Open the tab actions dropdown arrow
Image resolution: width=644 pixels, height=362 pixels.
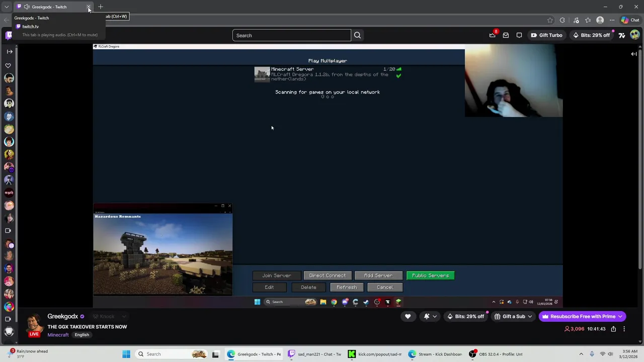[x=7, y=7]
